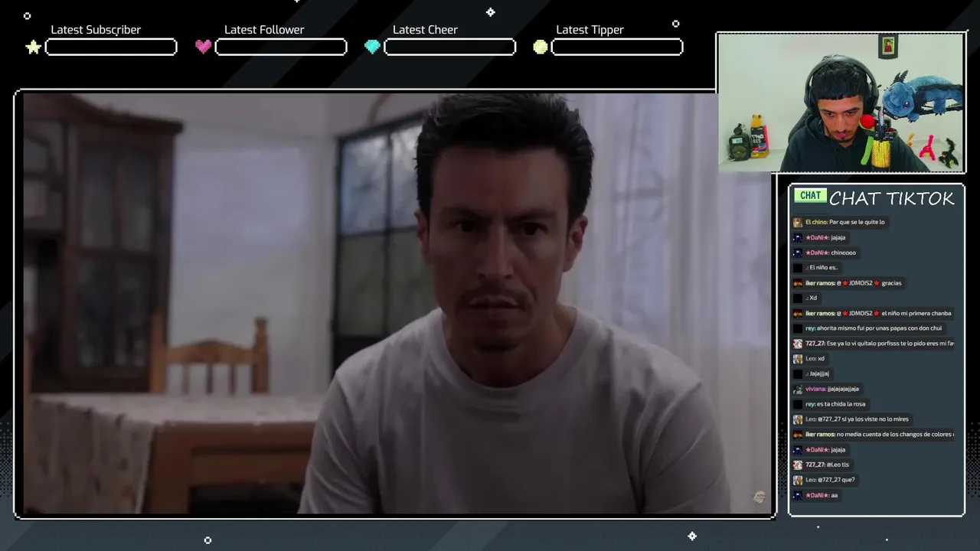Click 727_27 avatar beside 'Ese ya lo vi' message
This screenshot has height=551, width=980.
coord(798,344)
